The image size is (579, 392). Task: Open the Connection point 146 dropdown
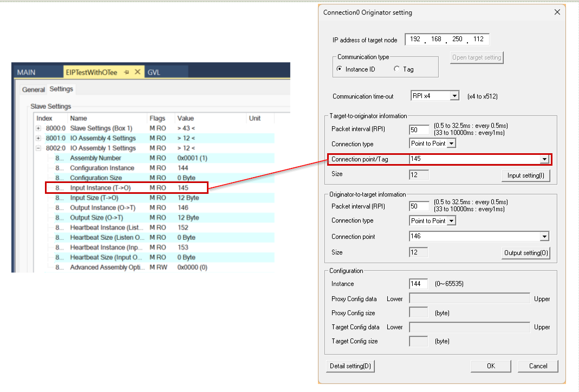pos(544,237)
